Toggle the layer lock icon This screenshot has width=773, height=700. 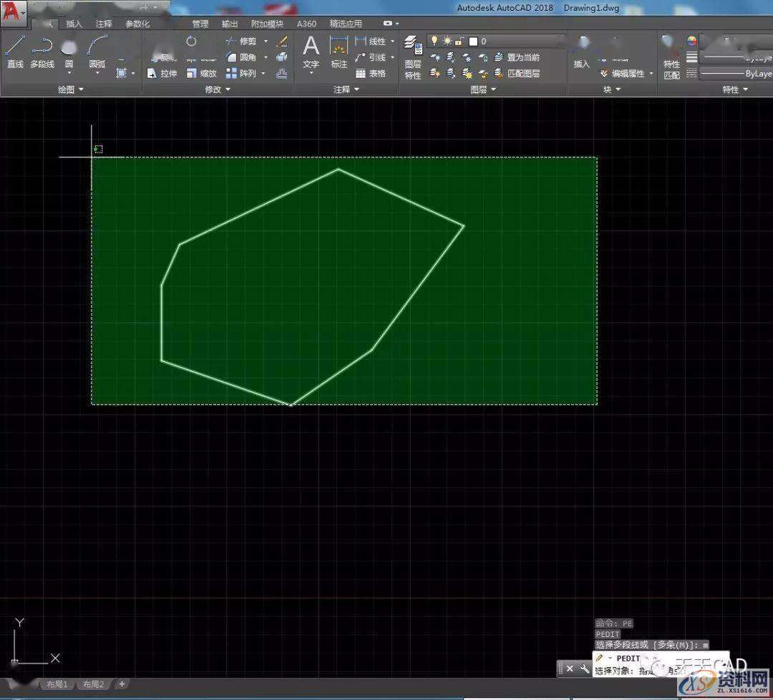[458, 41]
